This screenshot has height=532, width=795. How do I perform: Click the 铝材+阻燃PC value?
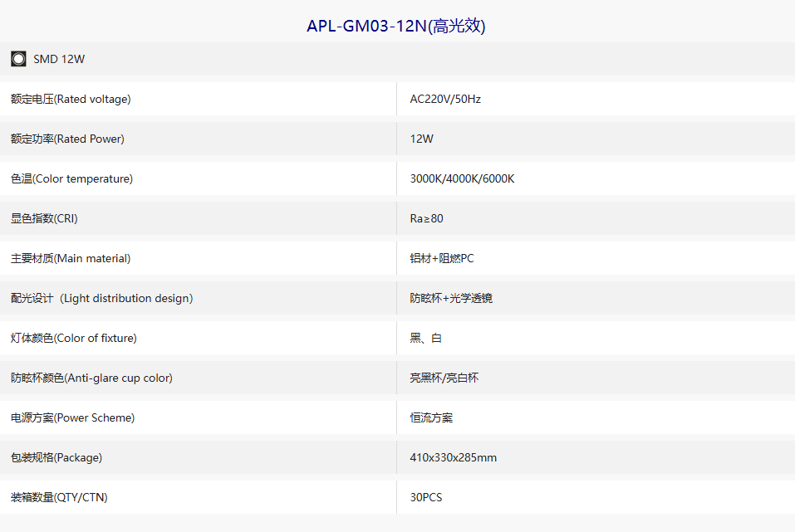tap(442, 258)
